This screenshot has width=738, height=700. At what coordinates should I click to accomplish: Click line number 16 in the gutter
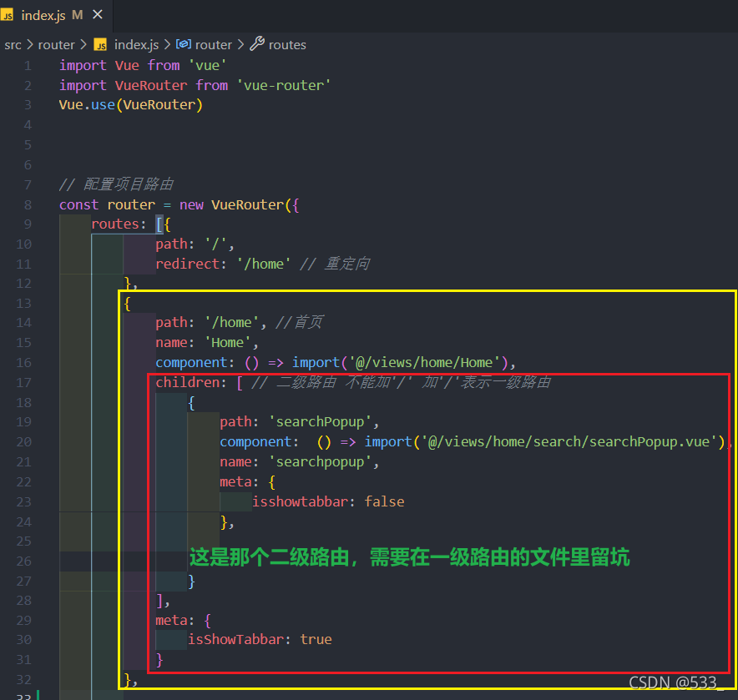pos(23,362)
